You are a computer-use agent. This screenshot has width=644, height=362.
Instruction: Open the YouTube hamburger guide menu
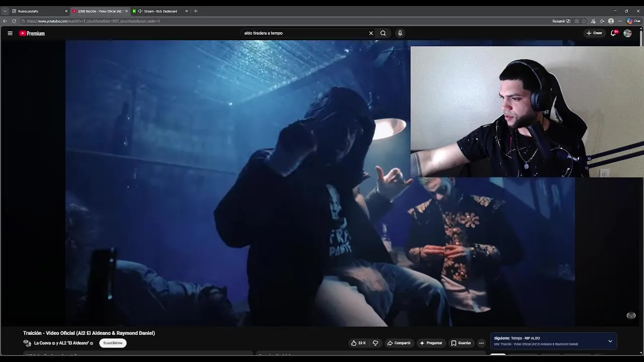pos(10,33)
